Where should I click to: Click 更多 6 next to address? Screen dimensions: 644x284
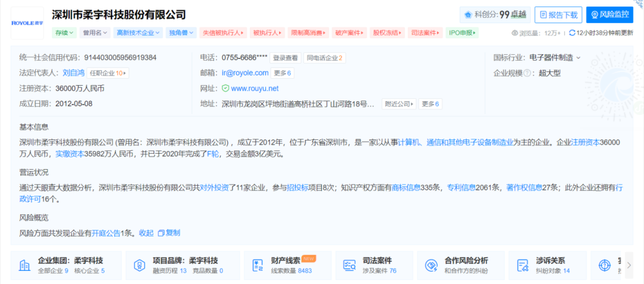click(x=431, y=104)
